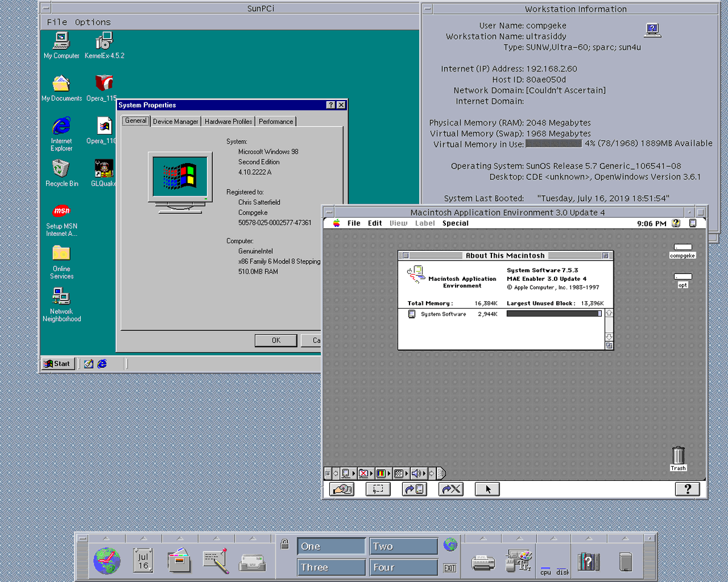Expand subpanel arrow above Style Manager icon
The height and width of the screenshot is (582, 728).
[519, 538]
